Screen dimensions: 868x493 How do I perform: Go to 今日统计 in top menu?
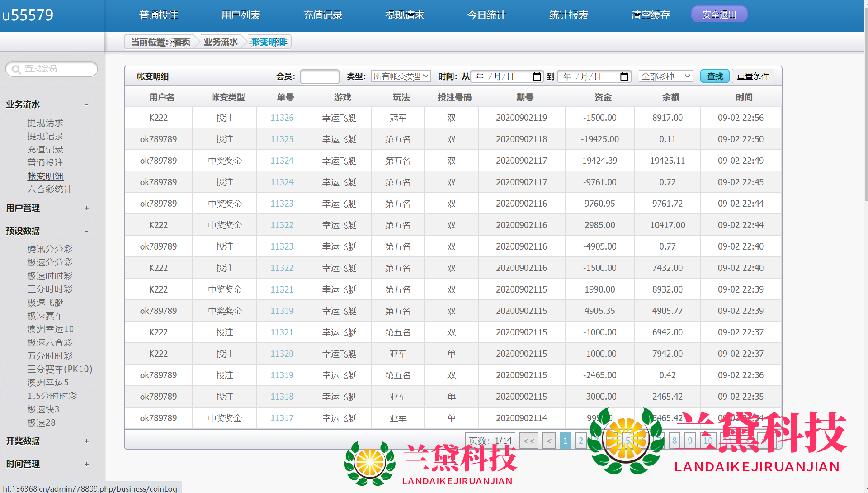pos(486,15)
